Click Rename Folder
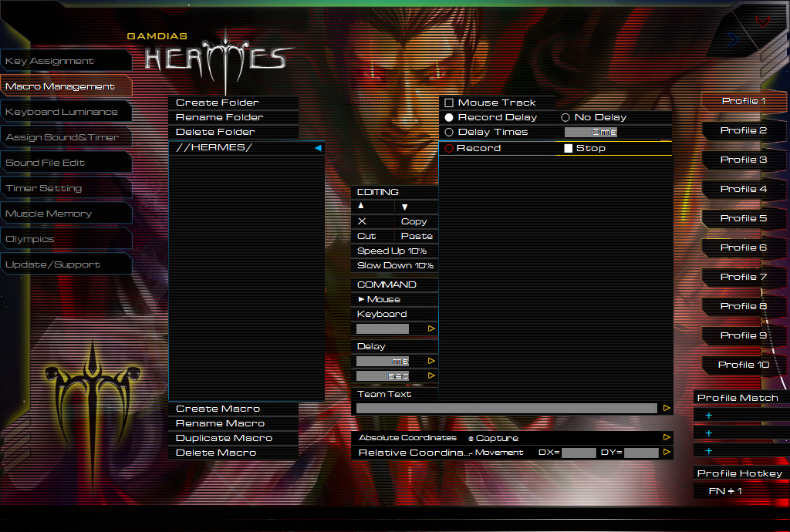 coord(233,117)
